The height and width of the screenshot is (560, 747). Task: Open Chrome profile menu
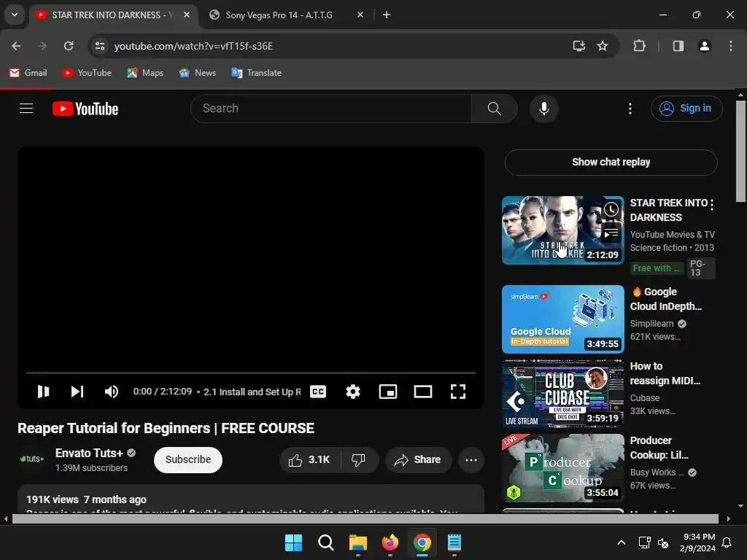tap(704, 46)
